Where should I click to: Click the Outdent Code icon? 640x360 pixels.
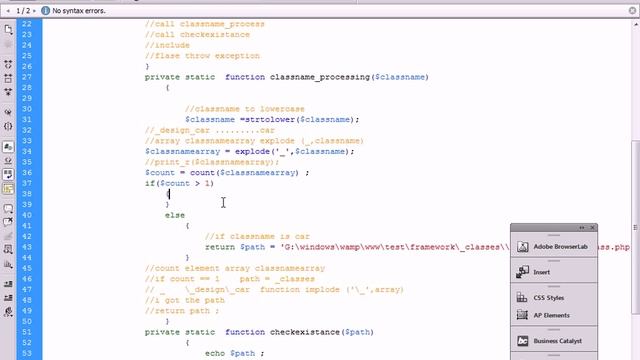pos(8,298)
